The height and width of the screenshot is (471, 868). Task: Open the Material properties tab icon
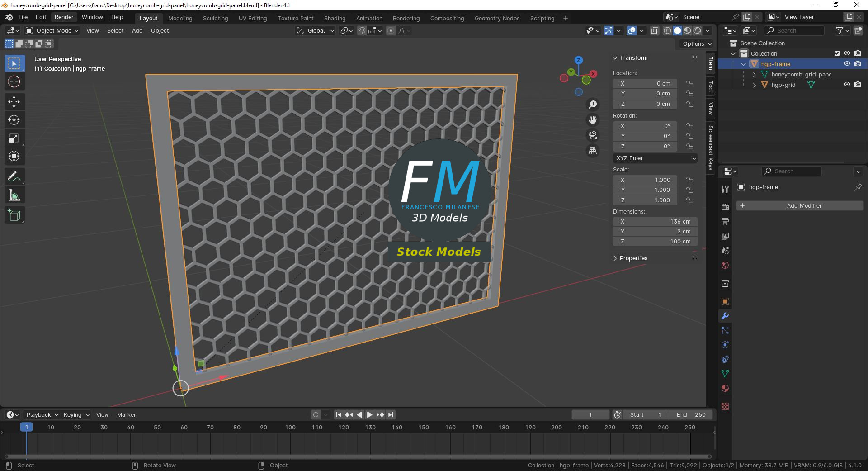pyautogui.click(x=725, y=388)
